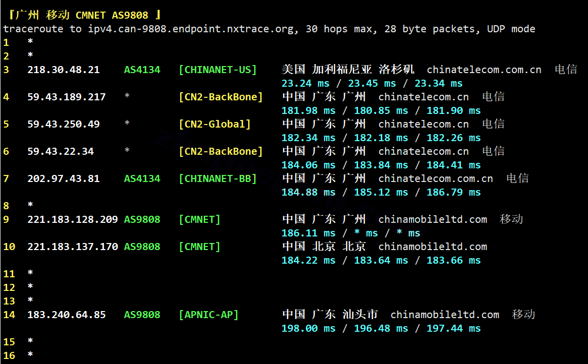Viewport: 588px width, 364px height.
Task: Select IP 221.183.128.209 on hop 9
Action: (x=73, y=220)
